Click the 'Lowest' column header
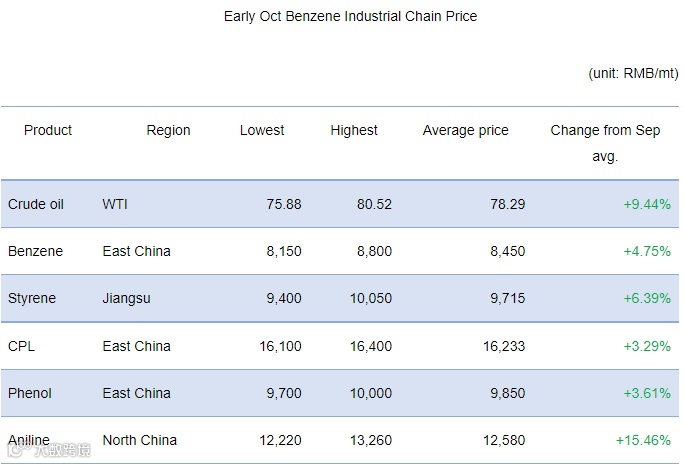This screenshot has height=464, width=684. click(x=262, y=130)
